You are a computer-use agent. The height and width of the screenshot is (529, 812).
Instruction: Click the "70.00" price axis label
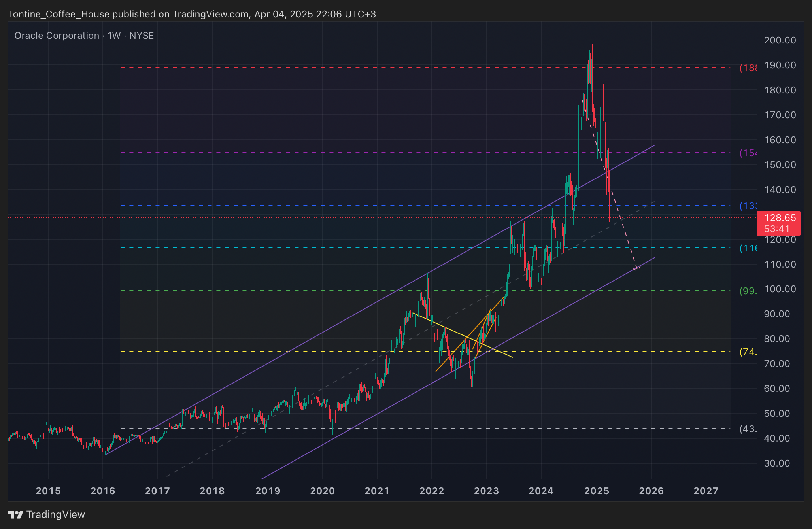click(x=777, y=364)
